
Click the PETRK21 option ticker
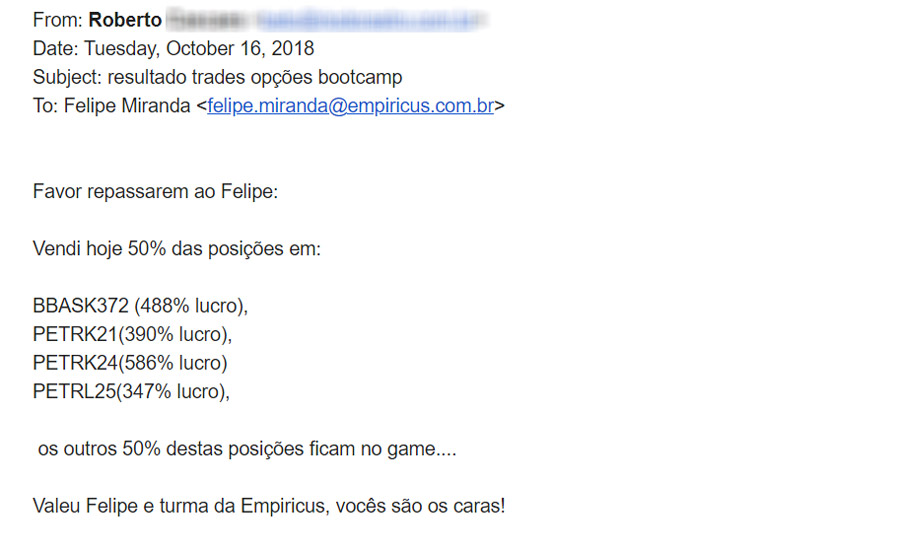[73, 334]
